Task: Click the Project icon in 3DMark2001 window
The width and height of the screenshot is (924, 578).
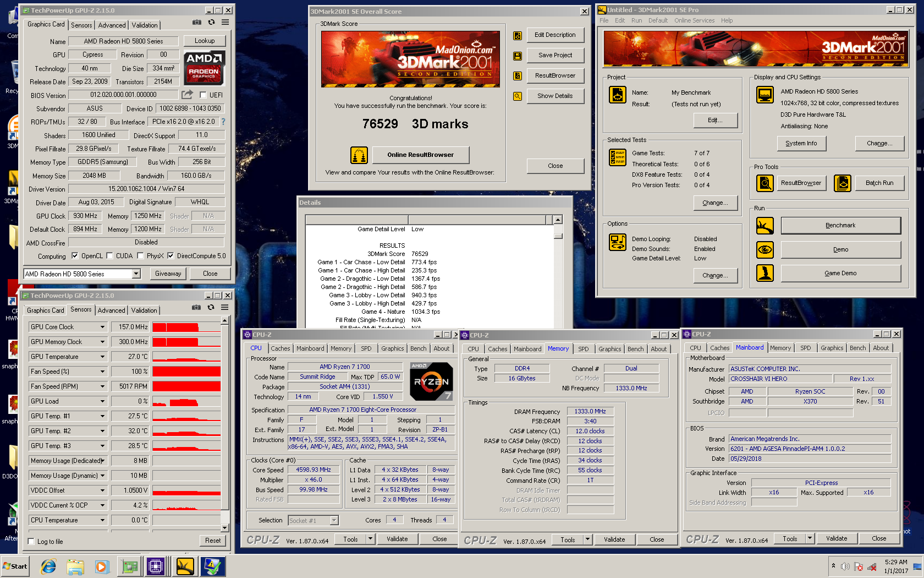Action: point(618,95)
